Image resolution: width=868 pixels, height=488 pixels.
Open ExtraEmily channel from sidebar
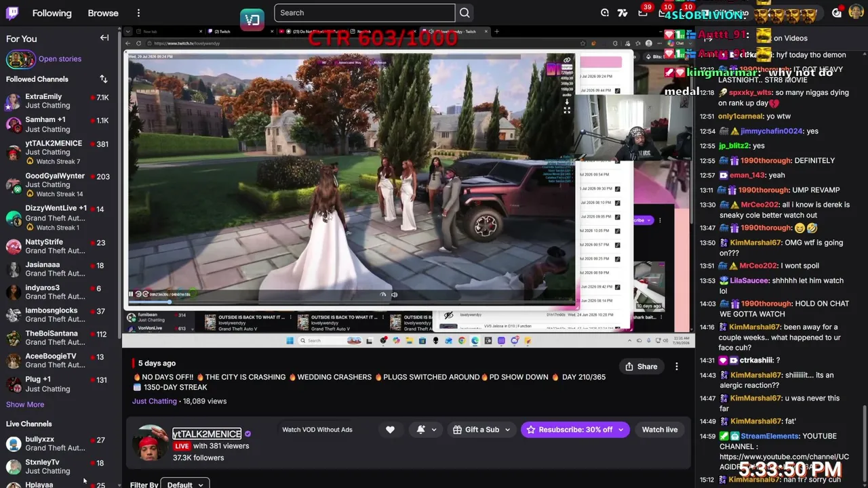point(60,101)
